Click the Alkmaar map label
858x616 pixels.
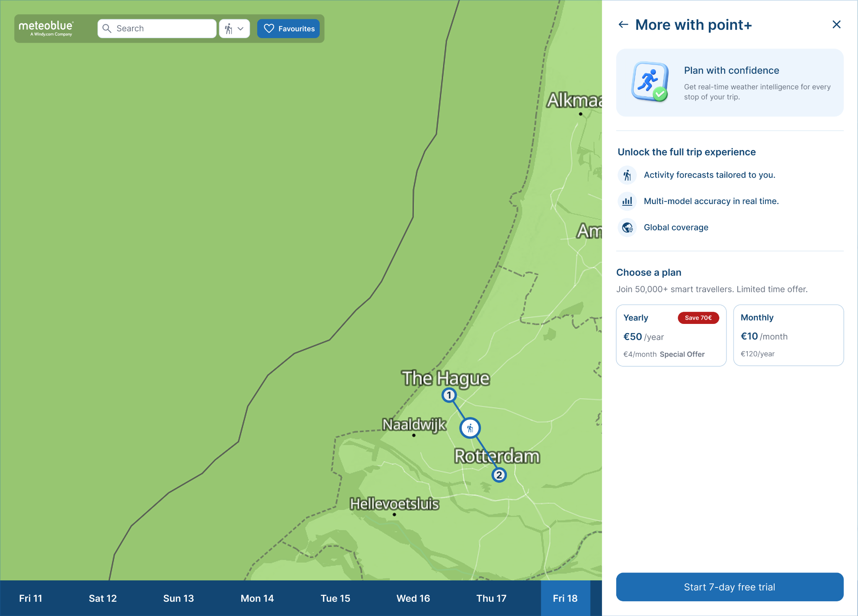[574, 100]
